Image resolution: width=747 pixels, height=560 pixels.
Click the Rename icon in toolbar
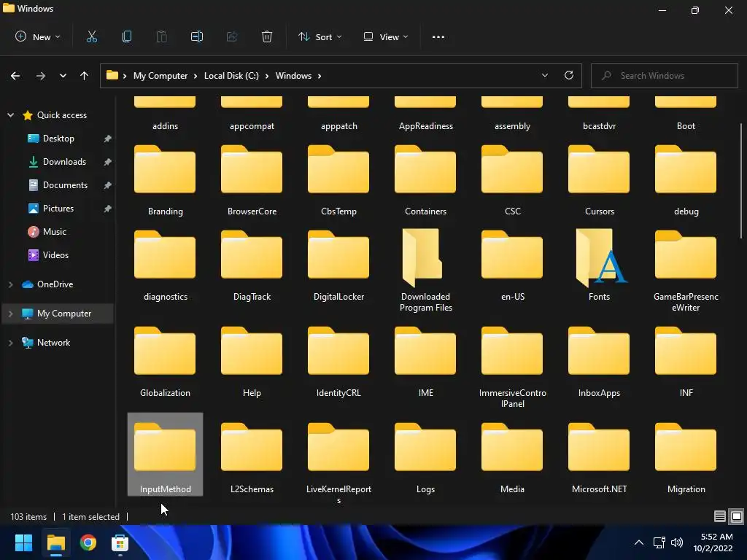point(197,36)
